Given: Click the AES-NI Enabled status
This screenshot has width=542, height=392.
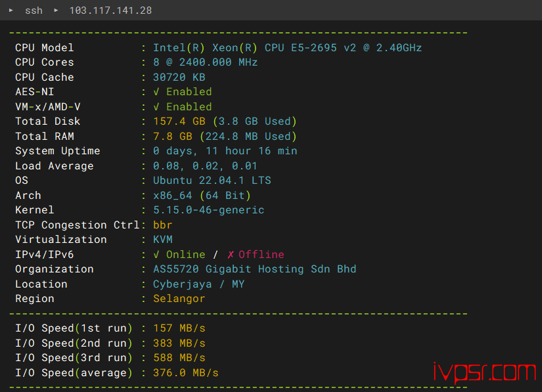Looking at the screenshot, I should pos(183,92).
